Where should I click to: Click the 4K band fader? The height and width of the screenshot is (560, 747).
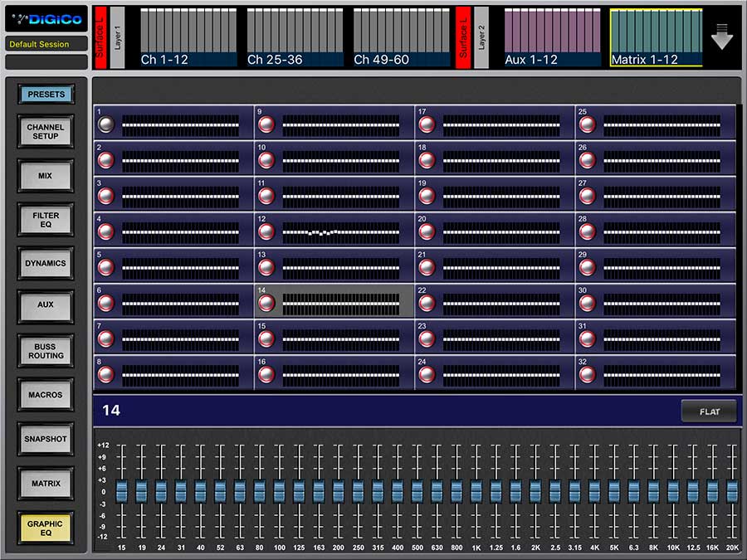[594, 491]
